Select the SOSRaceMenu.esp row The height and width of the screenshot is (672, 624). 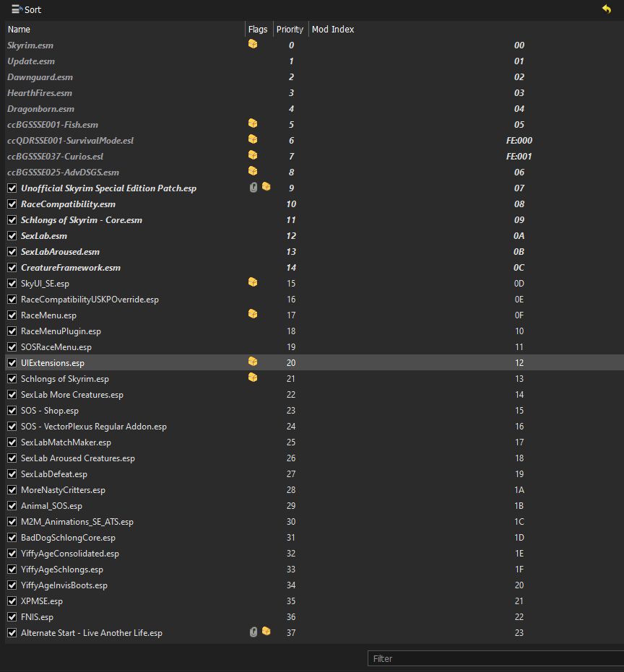pos(314,346)
